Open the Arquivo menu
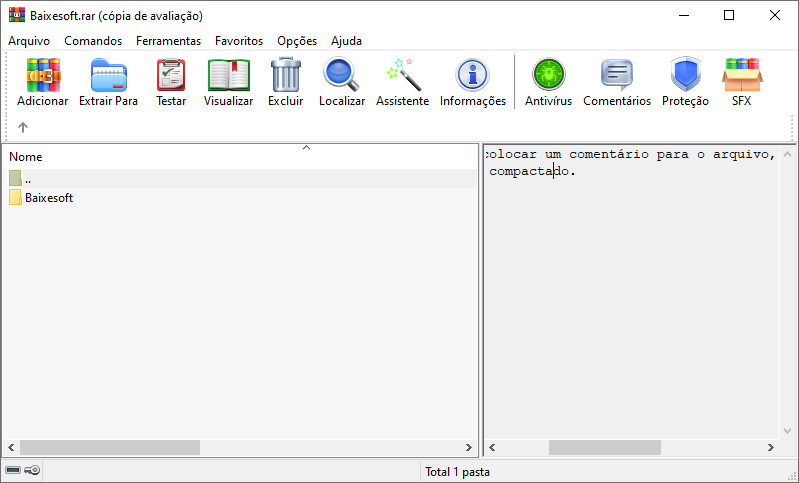The height and width of the screenshot is (483, 799). coord(28,41)
